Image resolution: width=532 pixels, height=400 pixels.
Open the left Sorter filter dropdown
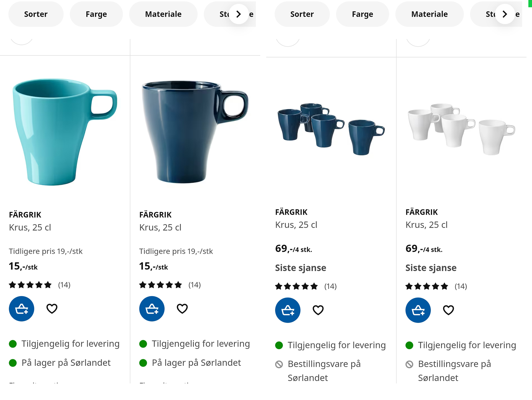(x=36, y=14)
